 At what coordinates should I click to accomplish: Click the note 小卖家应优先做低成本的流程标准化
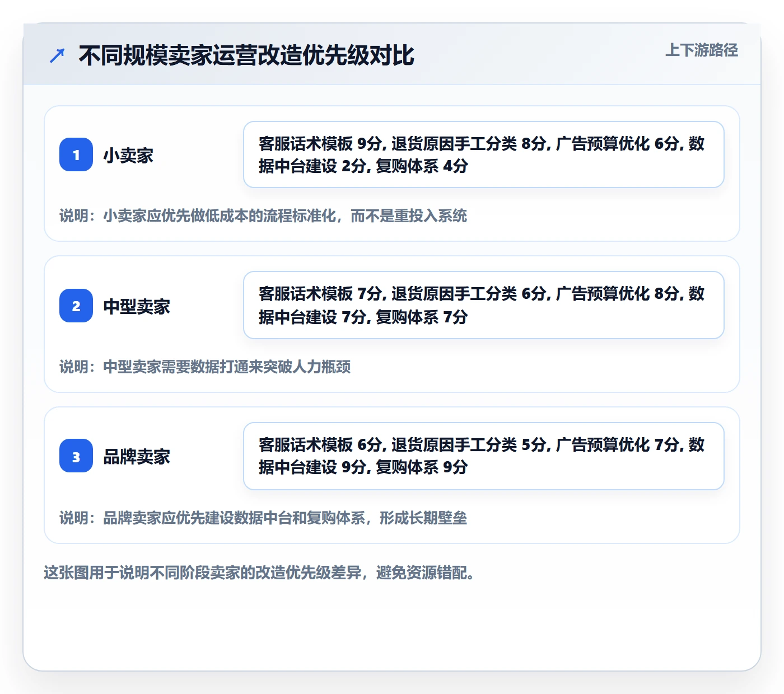[x=263, y=216]
